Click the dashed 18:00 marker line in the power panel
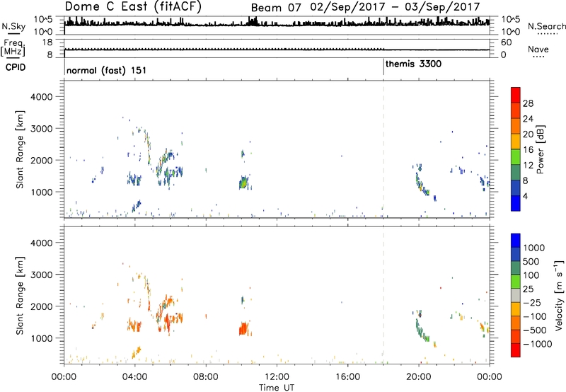Viewport: 566px width, 392px height. point(383,149)
